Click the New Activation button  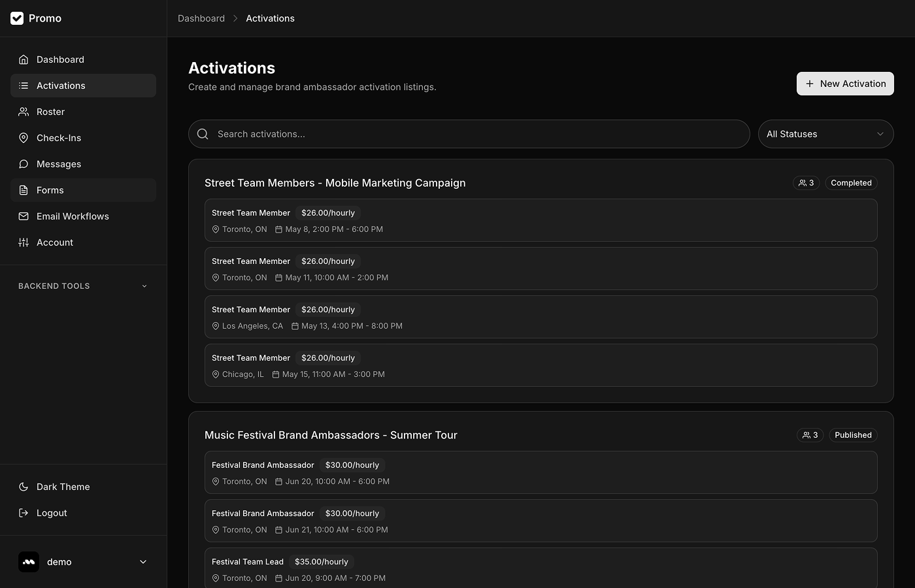(x=845, y=84)
